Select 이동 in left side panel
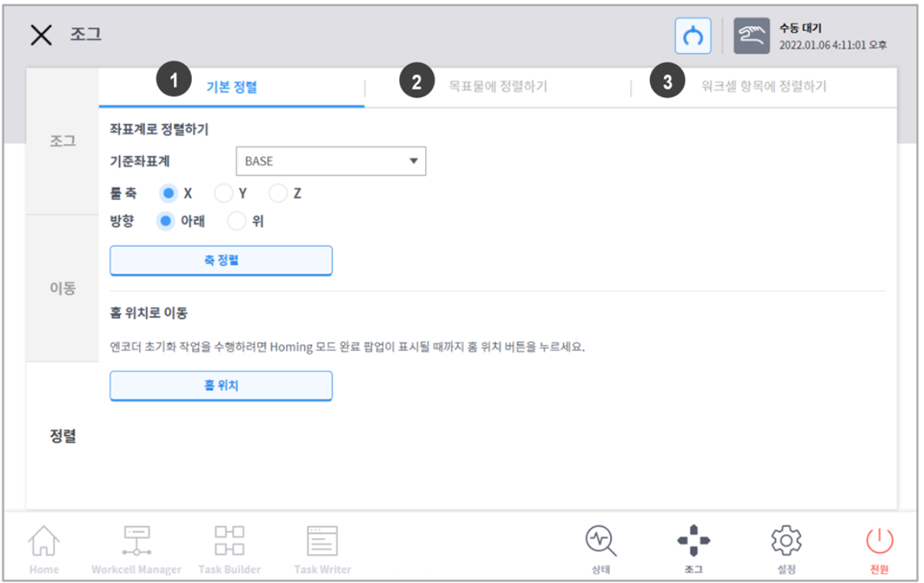Screen dimensions: 924x583 coord(63,288)
